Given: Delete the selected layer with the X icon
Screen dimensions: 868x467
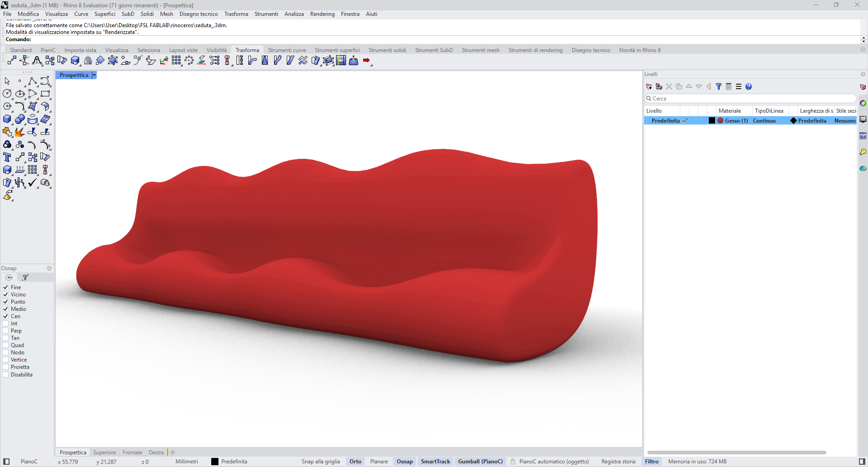Looking at the screenshot, I should point(669,86).
